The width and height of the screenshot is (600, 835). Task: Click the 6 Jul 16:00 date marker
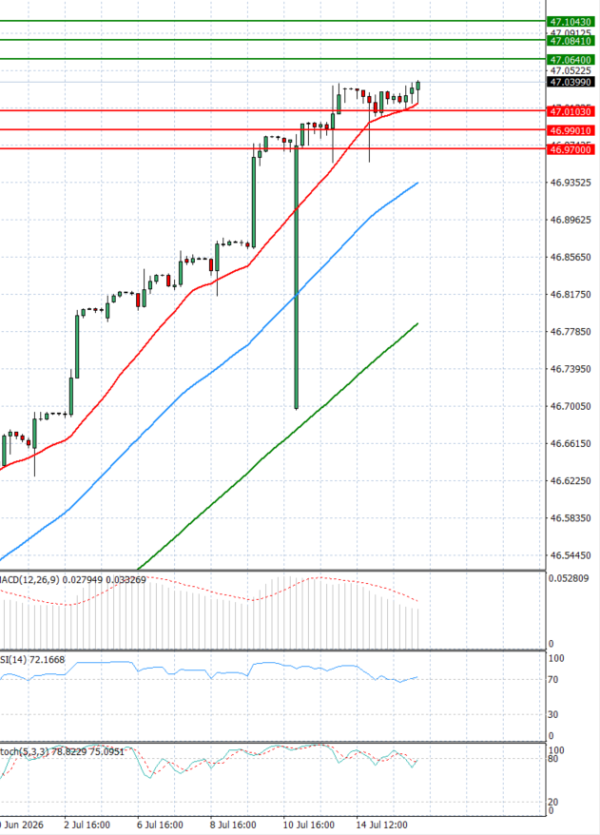[x=160, y=825]
